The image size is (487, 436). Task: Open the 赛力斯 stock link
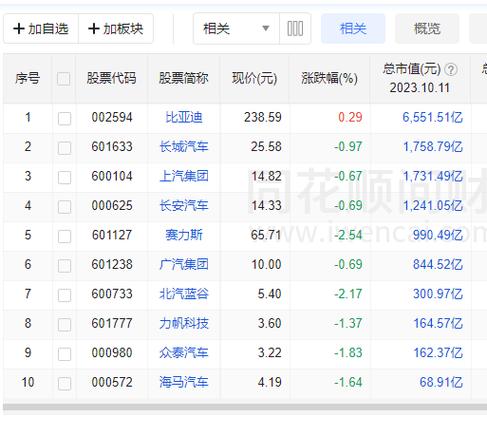tap(184, 235)
